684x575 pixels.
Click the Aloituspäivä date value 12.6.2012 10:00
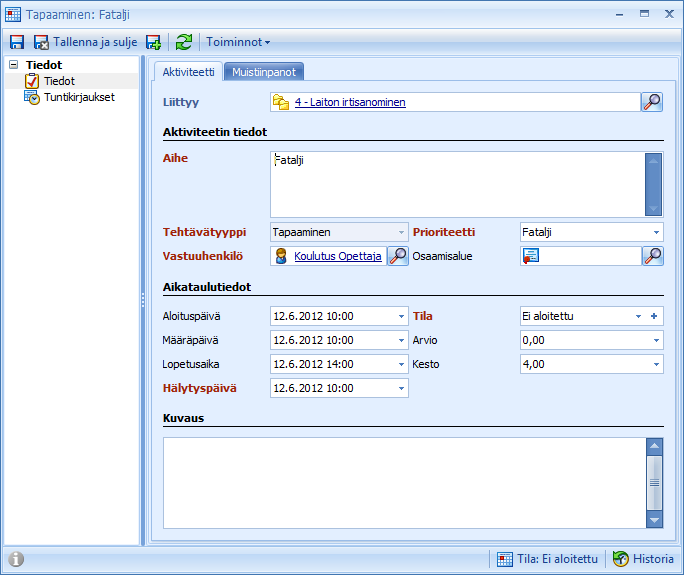(x=314, y=316)
